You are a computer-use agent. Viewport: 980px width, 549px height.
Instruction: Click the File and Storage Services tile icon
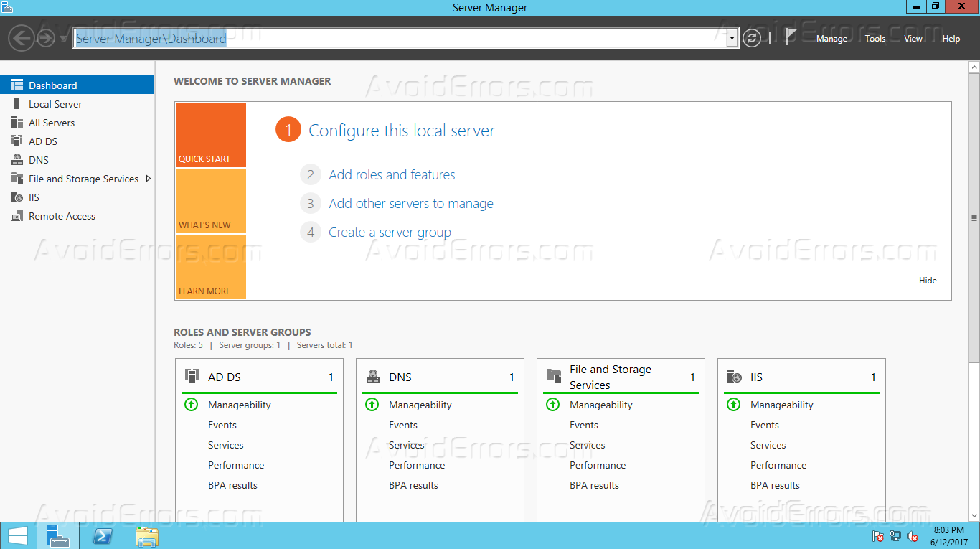tap(554, 376)
